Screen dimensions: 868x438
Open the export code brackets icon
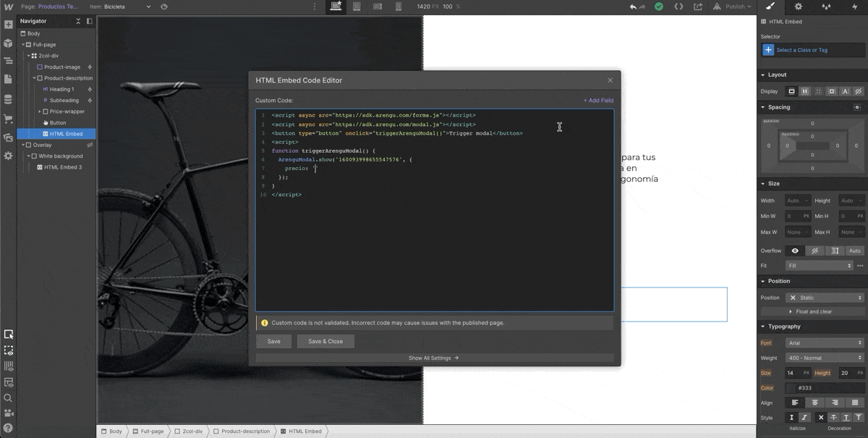[678, 7]
